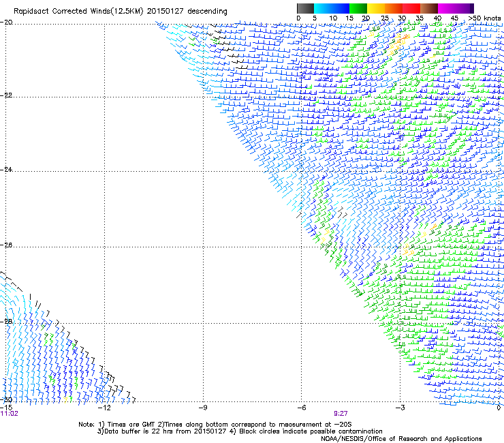This screenshot has height=443, width=504.
Task: Click the -24 latitude axis label
Action: [x=6, y=170]
